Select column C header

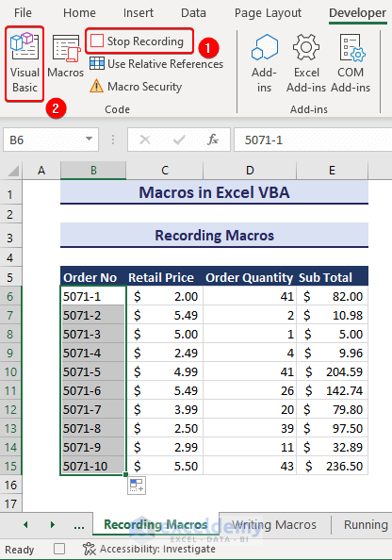coord(165,171)
